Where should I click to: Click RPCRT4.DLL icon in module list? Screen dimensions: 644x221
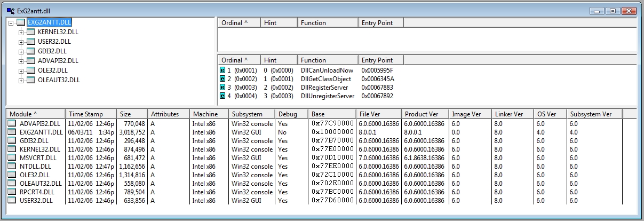pyautogui.click(x=12, y=192)
